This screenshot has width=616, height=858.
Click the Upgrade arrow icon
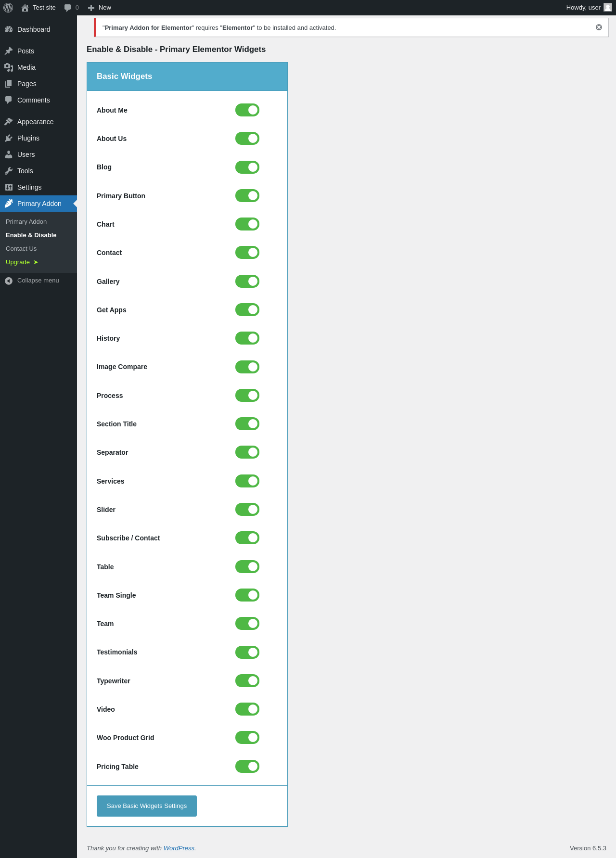coord(36,262)
